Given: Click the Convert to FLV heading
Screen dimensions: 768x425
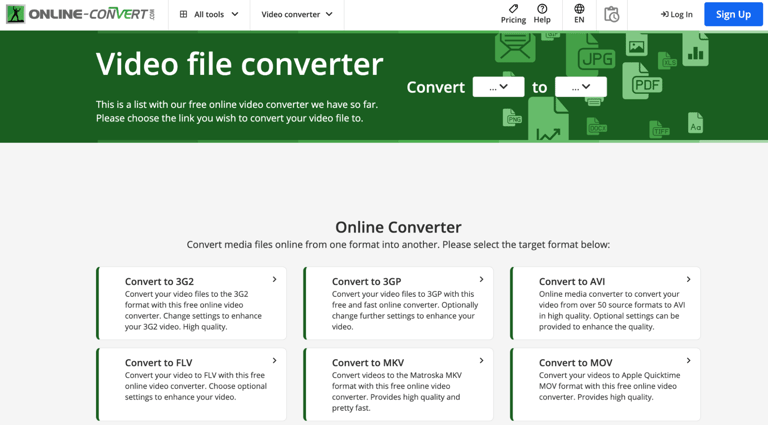Looking at the screenshot, I should 158,363.
